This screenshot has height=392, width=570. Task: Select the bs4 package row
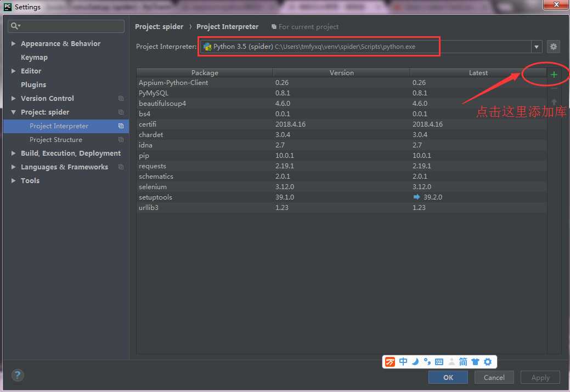coord(341,113)
